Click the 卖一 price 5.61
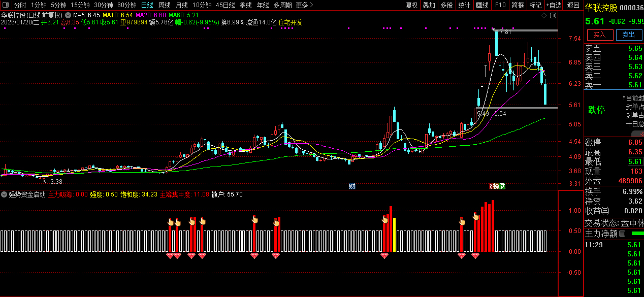The width and height of the screenshot is (644, 297). click(635, 85)
